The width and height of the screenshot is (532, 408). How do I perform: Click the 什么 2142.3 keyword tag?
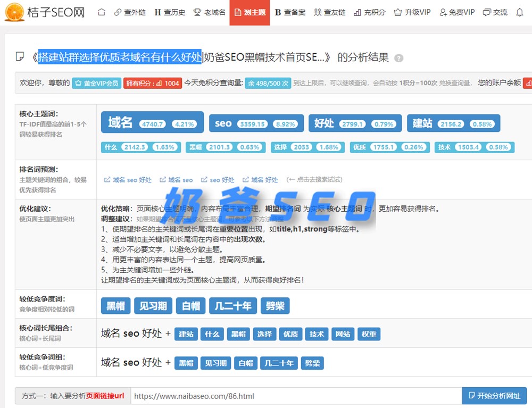point(141,147)
